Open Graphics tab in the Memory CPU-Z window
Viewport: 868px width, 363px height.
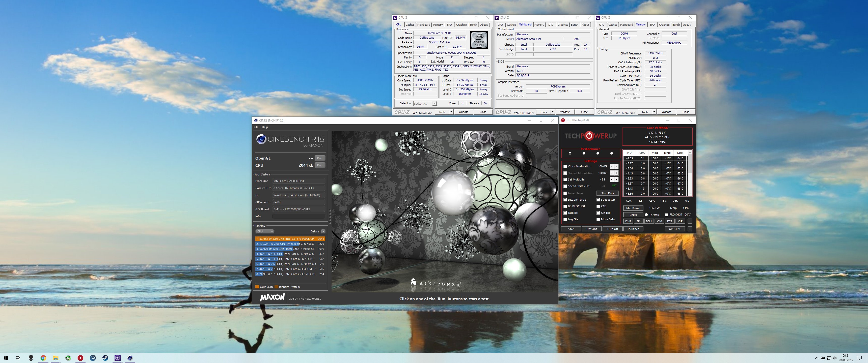pos(664,25)
